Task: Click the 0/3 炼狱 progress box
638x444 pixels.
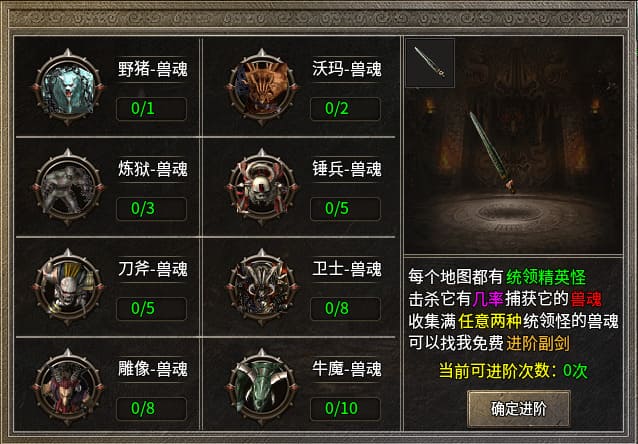Action: point(151,208)
